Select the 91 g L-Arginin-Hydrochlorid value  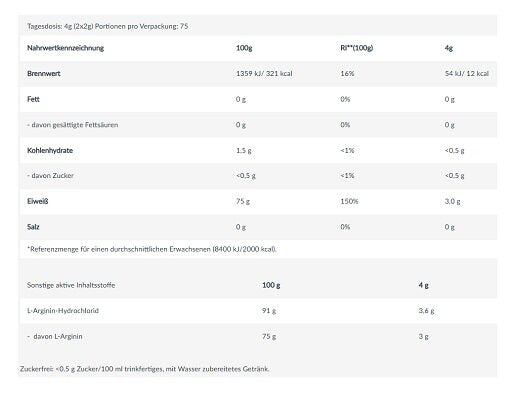coord(269,311)
